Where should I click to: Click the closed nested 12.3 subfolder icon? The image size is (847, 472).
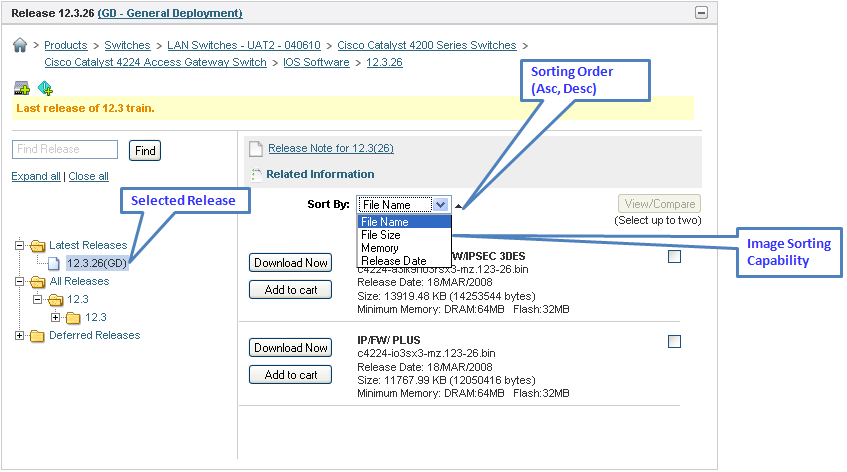click(x=73, y=318)
